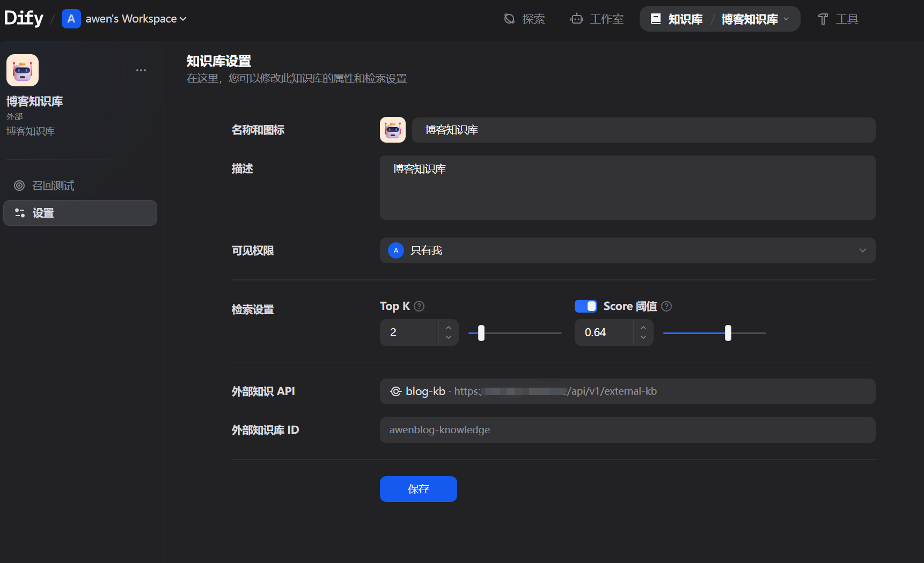Increase Top K with the stepper arrow
This screenshot has height=563, width=924.
449,328
